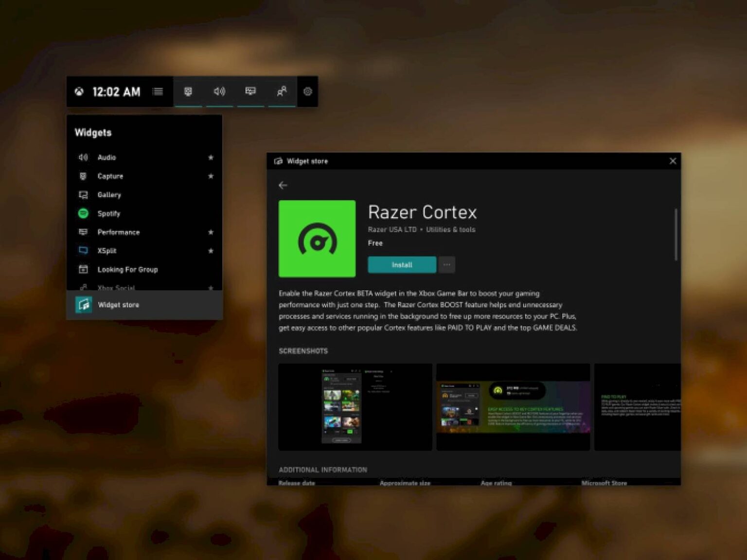
Task: Open Widget store entry
Action: (x=144, y=305)
